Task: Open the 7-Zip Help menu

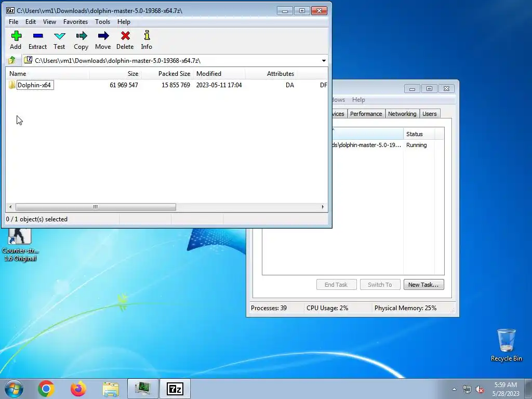Action: click(x=124, y=22)
